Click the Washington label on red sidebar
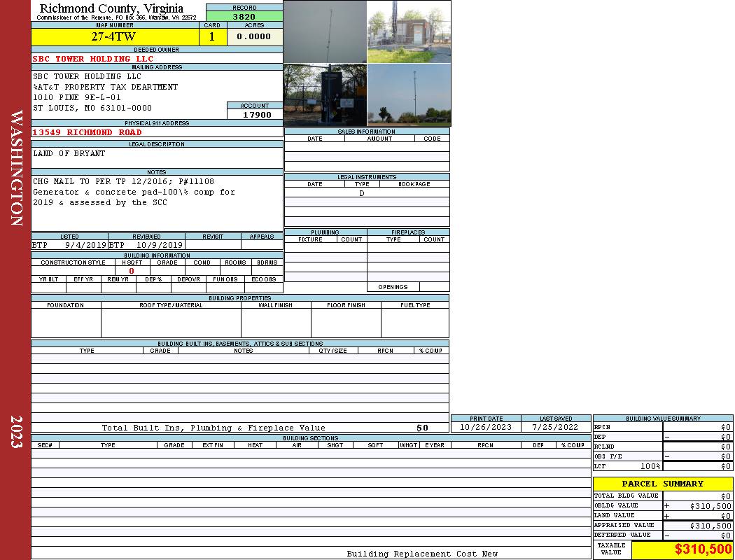Screen dimensions: 735x560 click(x=16, y=168)
